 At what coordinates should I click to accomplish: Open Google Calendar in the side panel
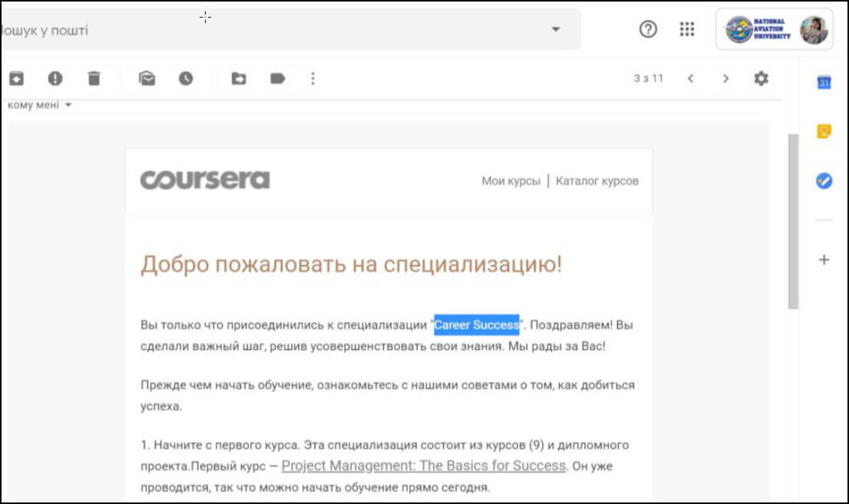click(x=824, y=83)
